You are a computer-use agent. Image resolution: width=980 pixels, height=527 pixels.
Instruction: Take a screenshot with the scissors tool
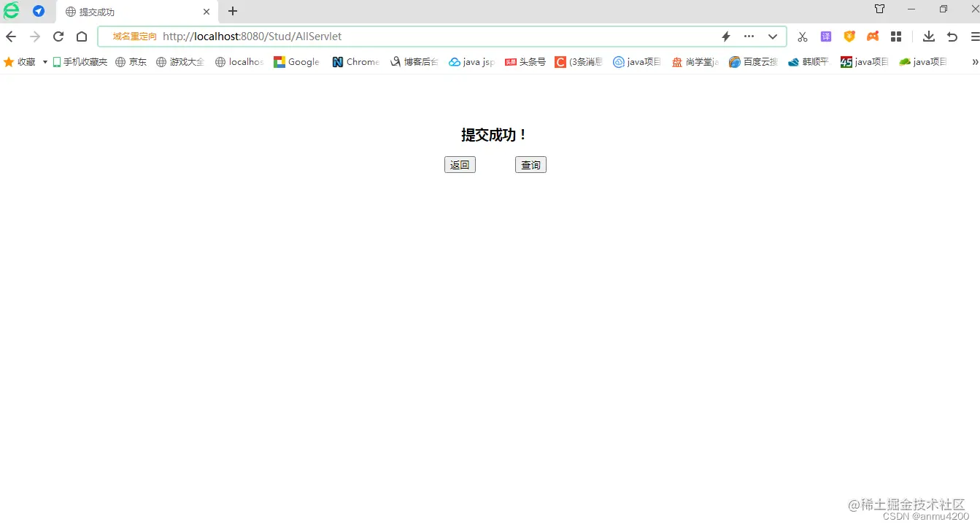[802, 36]
